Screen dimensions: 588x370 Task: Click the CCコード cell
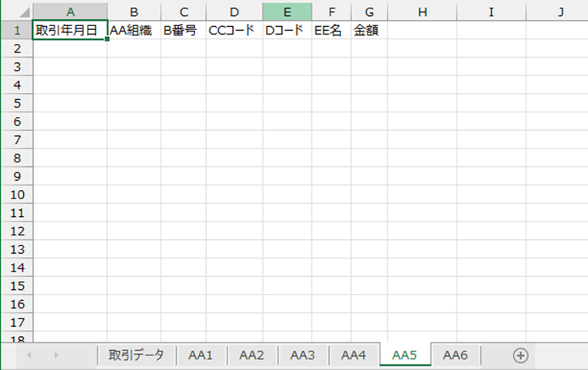[x=234, y=31]
